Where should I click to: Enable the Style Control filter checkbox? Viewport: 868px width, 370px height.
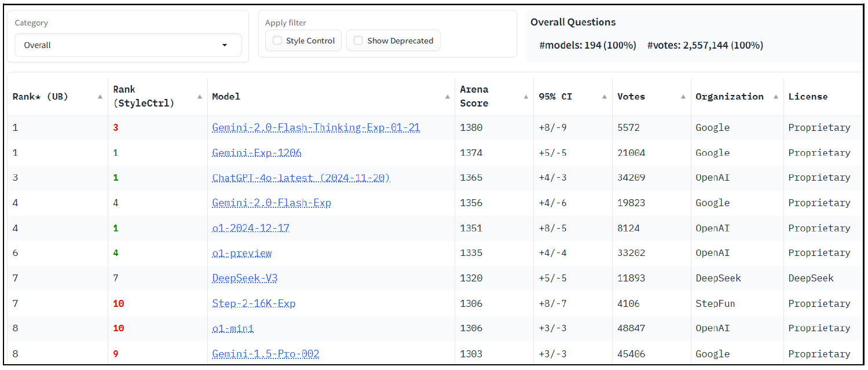pyautogui.click(x=277, y=41)
